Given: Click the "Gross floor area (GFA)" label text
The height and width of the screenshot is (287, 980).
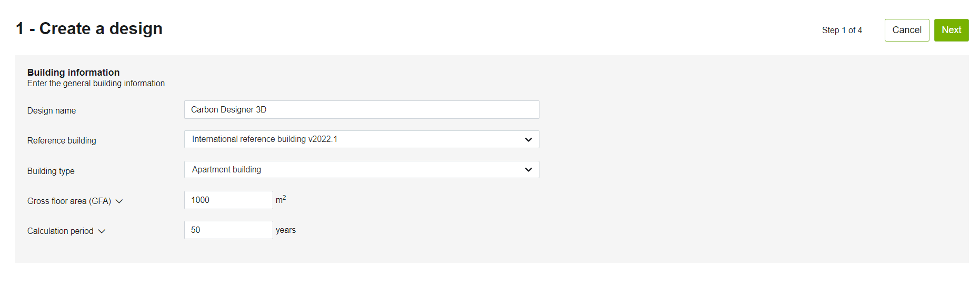Looking at the screenshot, I should click(69, 201).
